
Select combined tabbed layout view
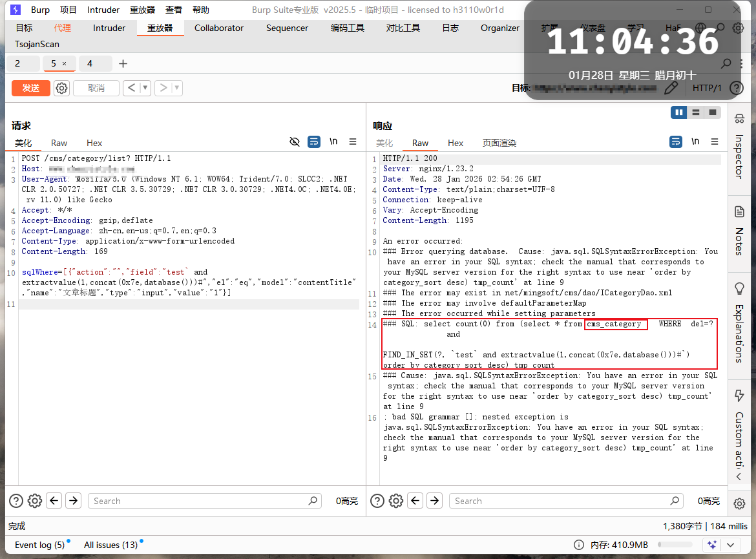[x=713, y=112]
